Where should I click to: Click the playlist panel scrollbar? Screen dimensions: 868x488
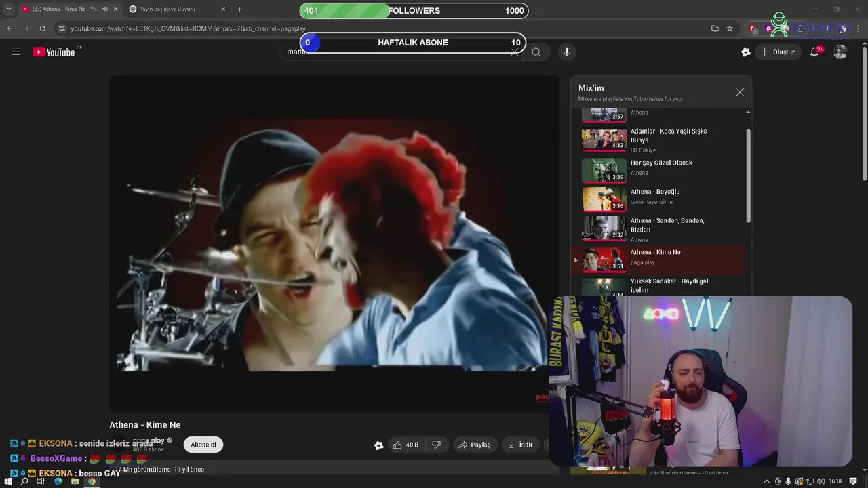[x=748, y=175]
